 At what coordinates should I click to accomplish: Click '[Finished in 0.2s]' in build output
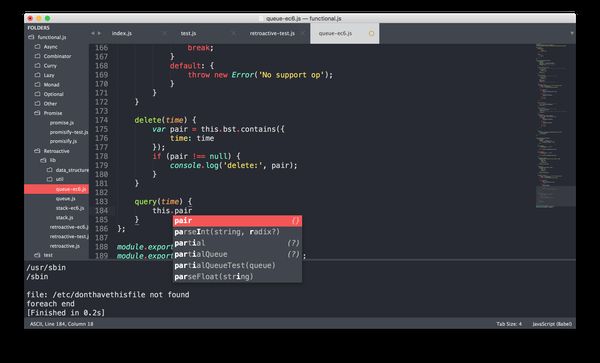65,313
